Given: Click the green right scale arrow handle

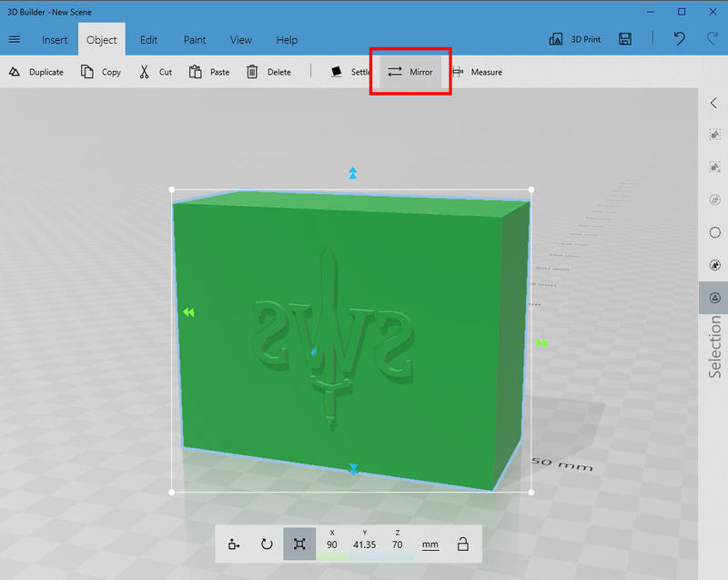Looking at the screenshot, I should pyautogui.click(x=541, y=343).
